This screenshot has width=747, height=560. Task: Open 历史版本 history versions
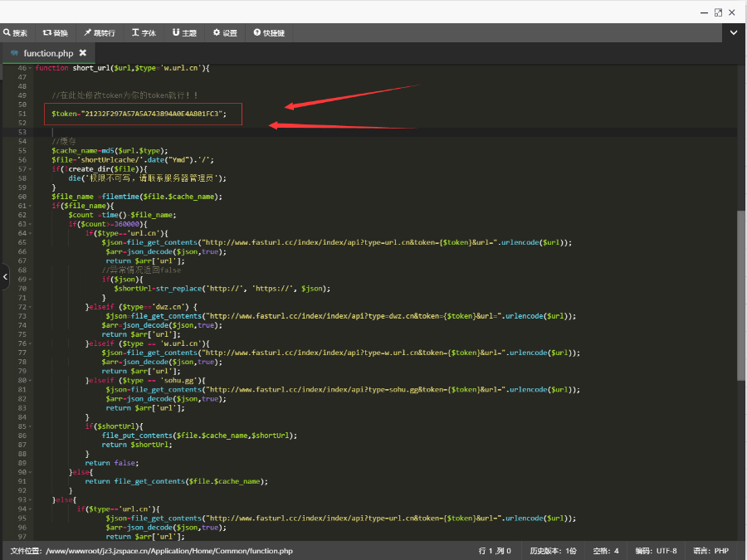553,550
